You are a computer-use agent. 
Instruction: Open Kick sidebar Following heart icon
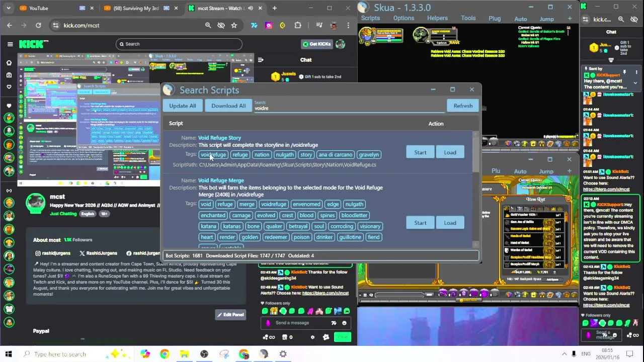(x=9, y=87)
